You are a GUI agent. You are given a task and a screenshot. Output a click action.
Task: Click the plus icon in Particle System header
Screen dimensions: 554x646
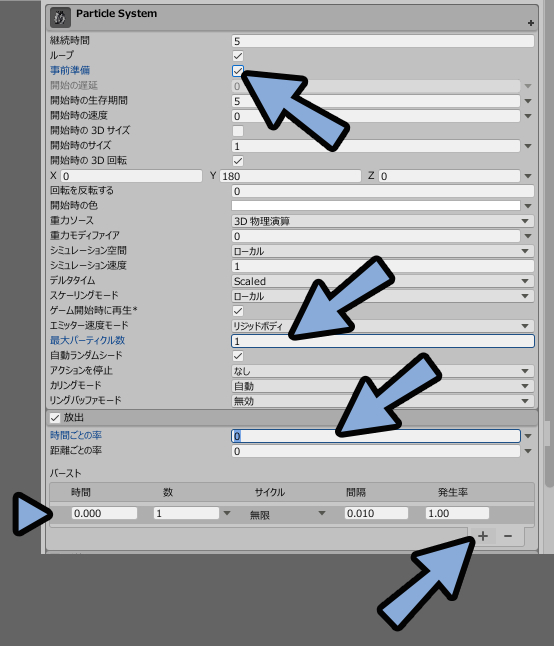(x=531, y=23)
